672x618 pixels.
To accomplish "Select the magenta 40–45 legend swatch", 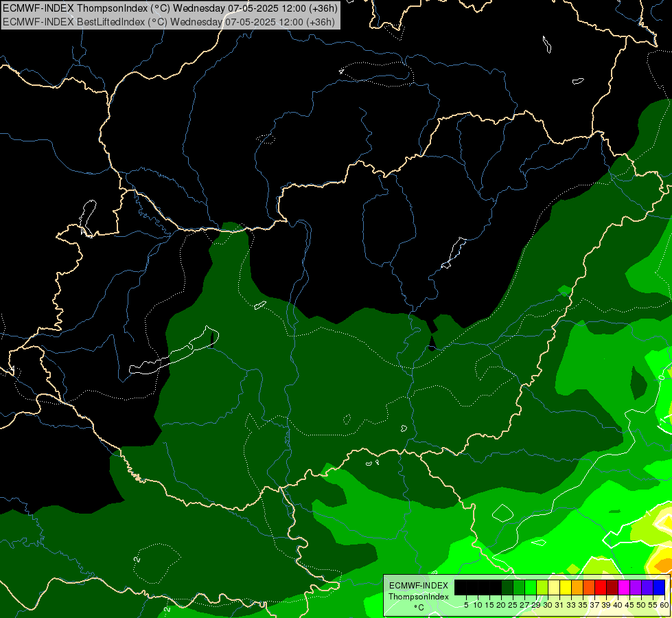I will pyautogui.click(x=624, y=588).
